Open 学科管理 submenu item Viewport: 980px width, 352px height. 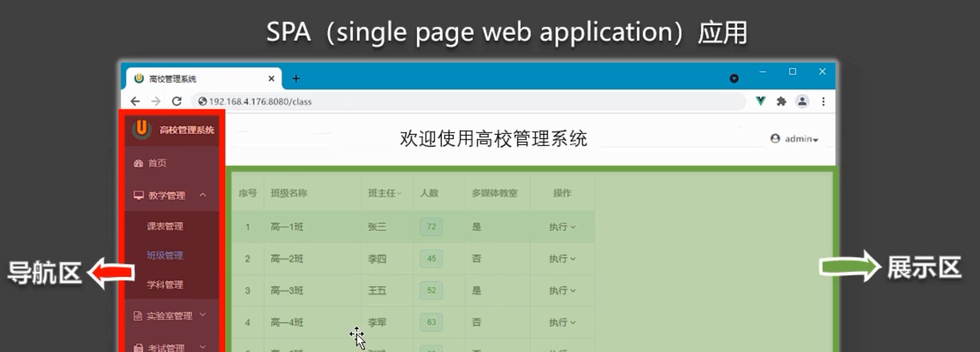point(165,285)
